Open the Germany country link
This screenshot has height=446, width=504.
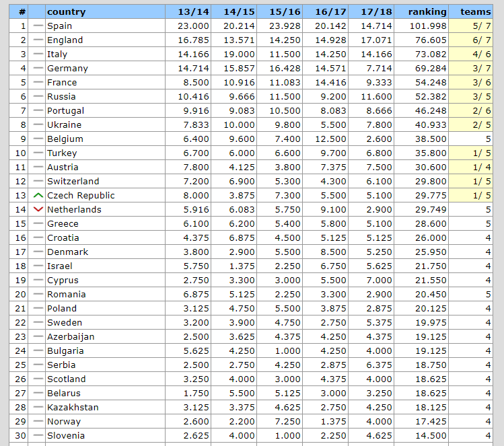tap(67, 68)
